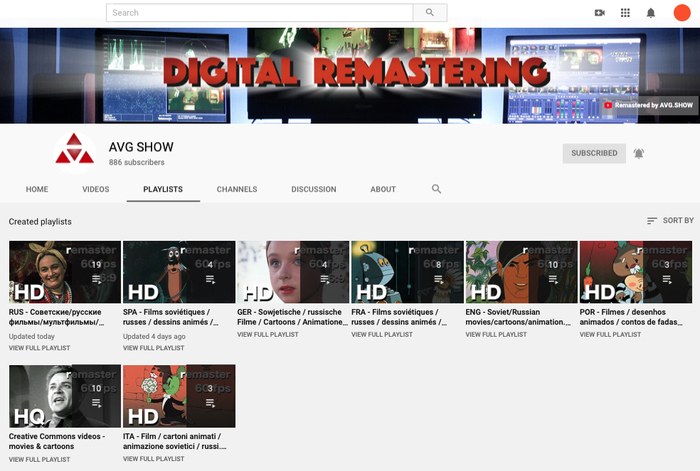Click the FRA - Films soviétiques playlist title
This screenshot has height=471, width=700.
[399, 317]
